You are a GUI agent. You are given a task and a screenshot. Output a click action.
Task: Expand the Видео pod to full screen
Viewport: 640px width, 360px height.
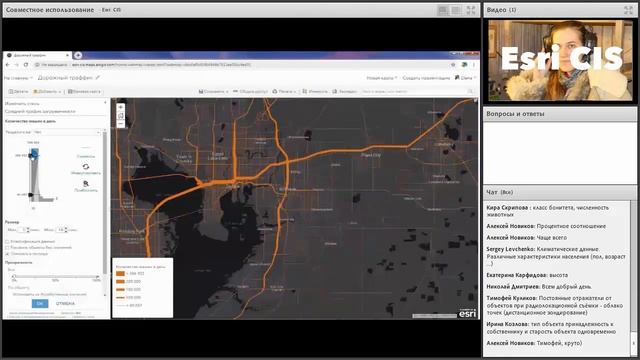click(628, 10)
